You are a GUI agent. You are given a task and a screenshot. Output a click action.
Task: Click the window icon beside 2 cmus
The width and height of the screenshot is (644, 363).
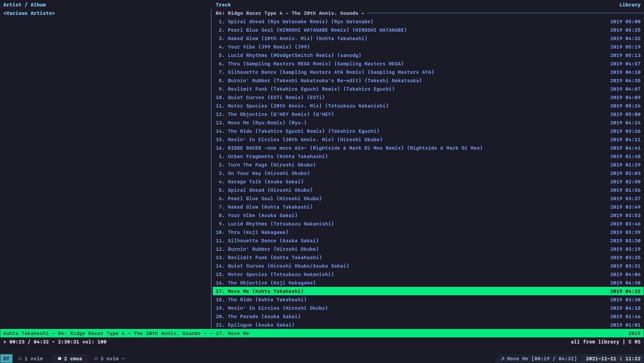pos(59,359)
